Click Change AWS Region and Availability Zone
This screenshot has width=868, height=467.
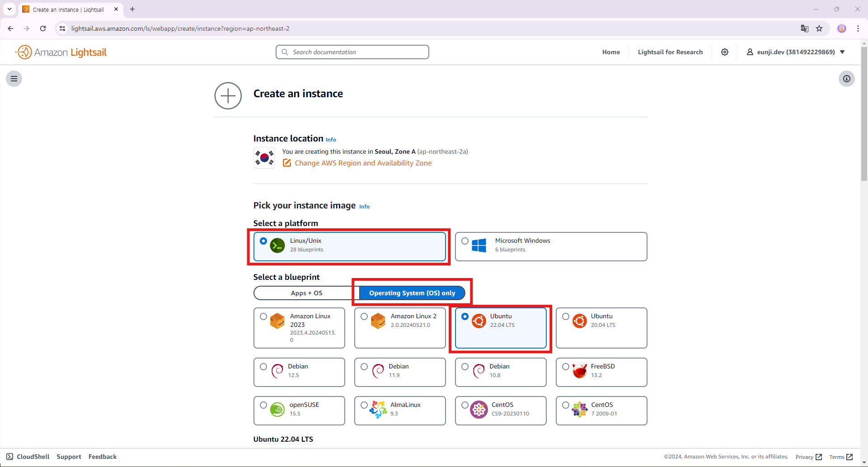363,163
